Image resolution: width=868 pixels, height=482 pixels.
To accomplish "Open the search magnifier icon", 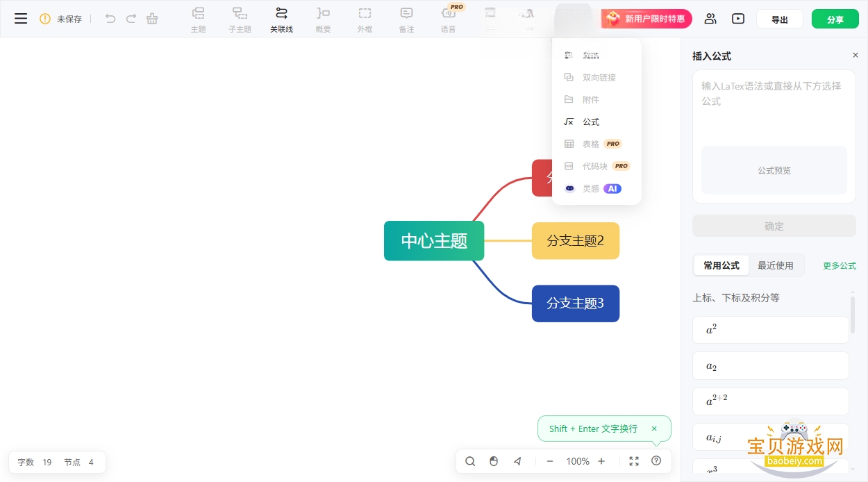I will coord(470,461).
